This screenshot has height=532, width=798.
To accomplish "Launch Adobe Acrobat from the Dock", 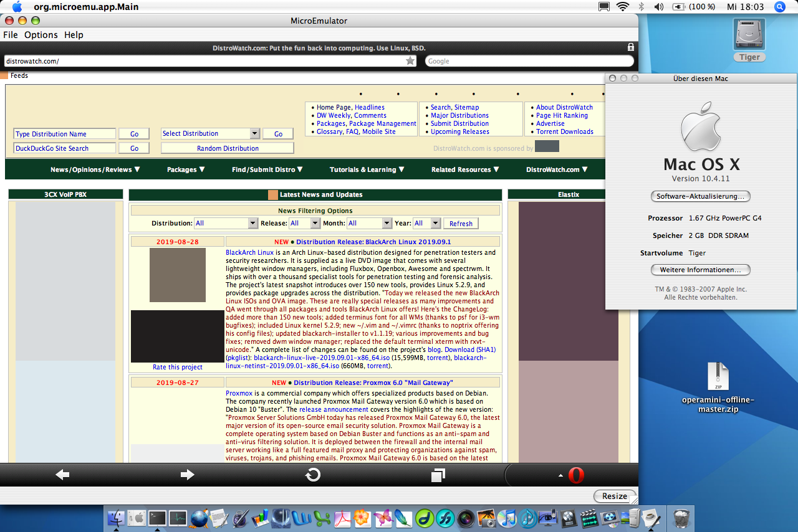I will coord(343,518).
